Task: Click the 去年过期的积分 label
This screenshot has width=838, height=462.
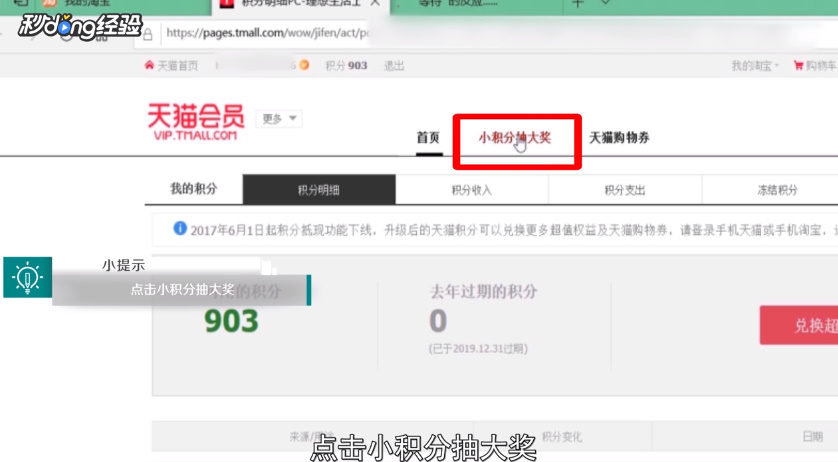Action: (484, 291)
